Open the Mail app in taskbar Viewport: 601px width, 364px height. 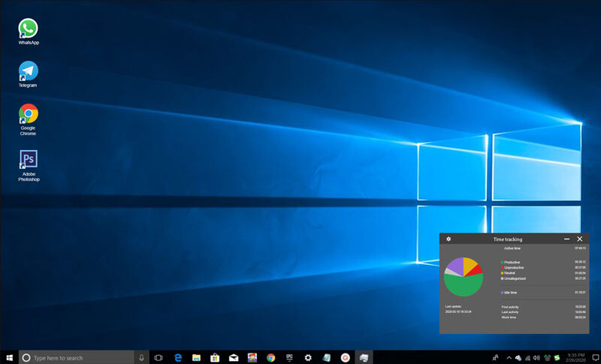[x=234, y=358]
